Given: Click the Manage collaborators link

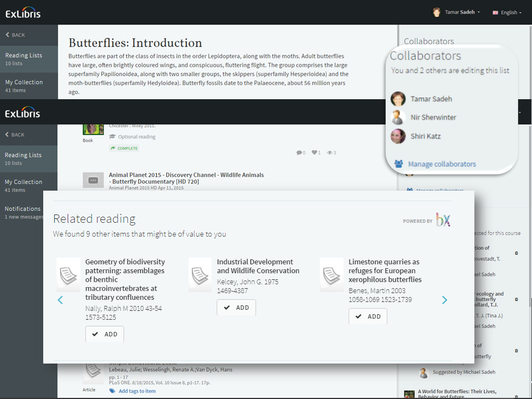Looking at the screenshot, I should click(441, 164).
